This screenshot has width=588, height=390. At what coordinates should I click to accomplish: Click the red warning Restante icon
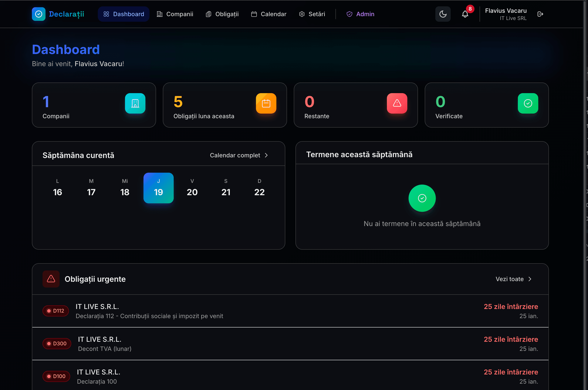click(397, 103)
